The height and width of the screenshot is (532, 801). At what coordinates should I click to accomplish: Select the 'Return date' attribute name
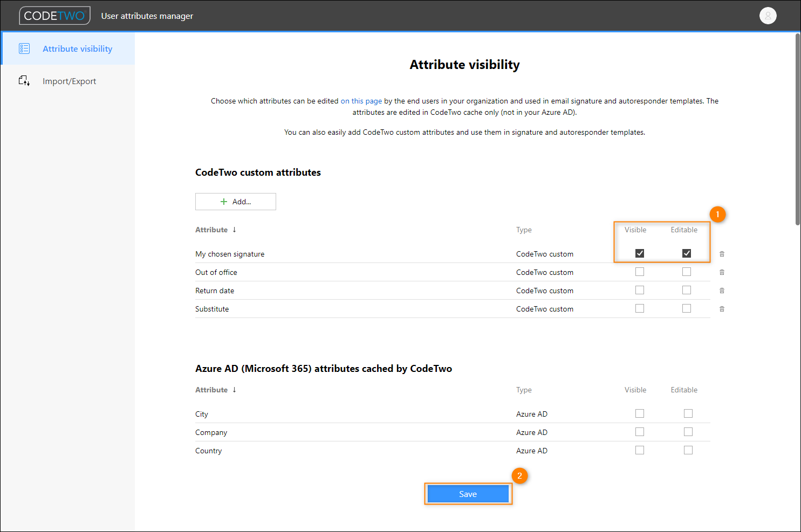pos(215,291)
